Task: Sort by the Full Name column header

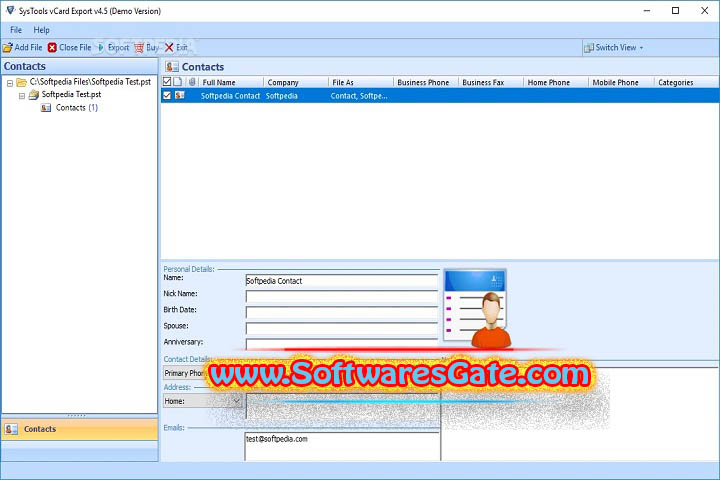Action: [231, 82]
